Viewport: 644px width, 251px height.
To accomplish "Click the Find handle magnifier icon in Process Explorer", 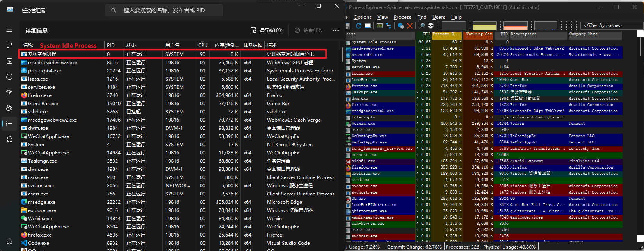I will [x=422, y=26].
